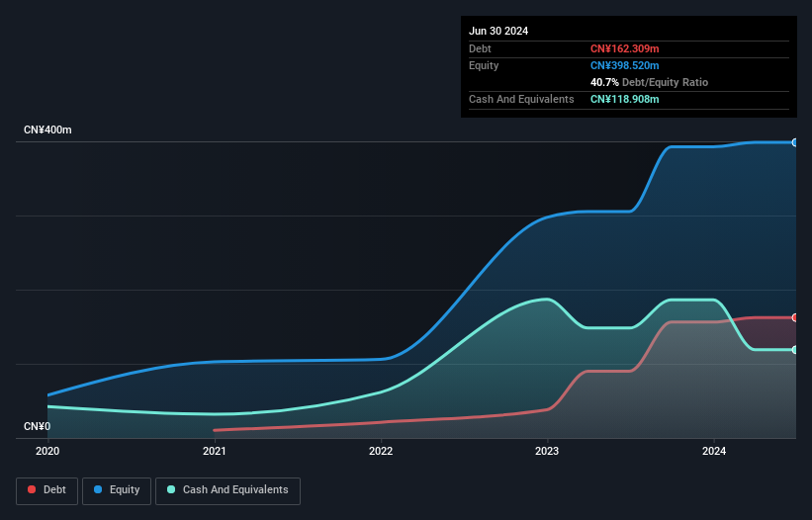Click the Jun 30 2024 tooltip date
812x520 pixels.
coord(498,31)
